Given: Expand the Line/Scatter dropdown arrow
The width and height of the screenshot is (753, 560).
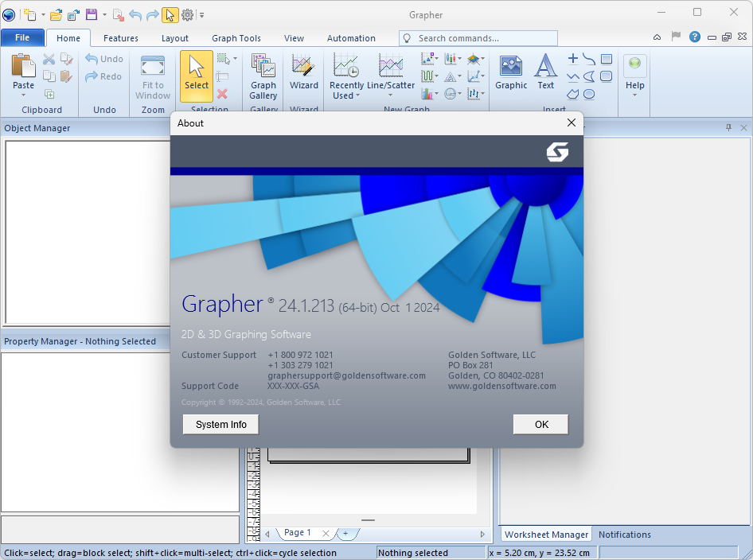Looking at the screenshot, I should pos(390,95).
